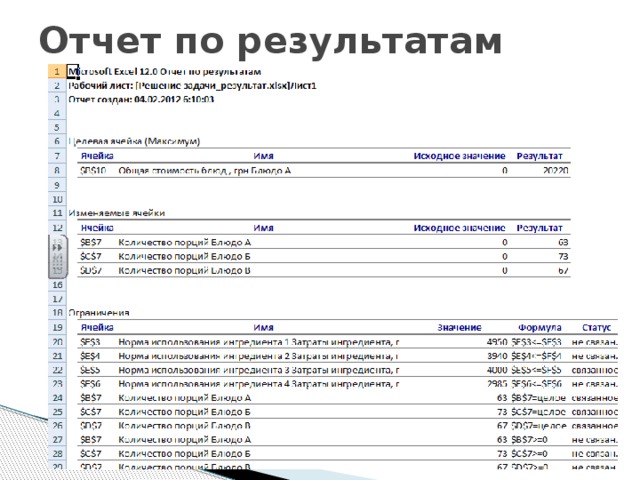Viewport: 640px width, 480px height.
Task: Select the constraint value 4000
Action: pyautogui.click(x=497, y=370)
